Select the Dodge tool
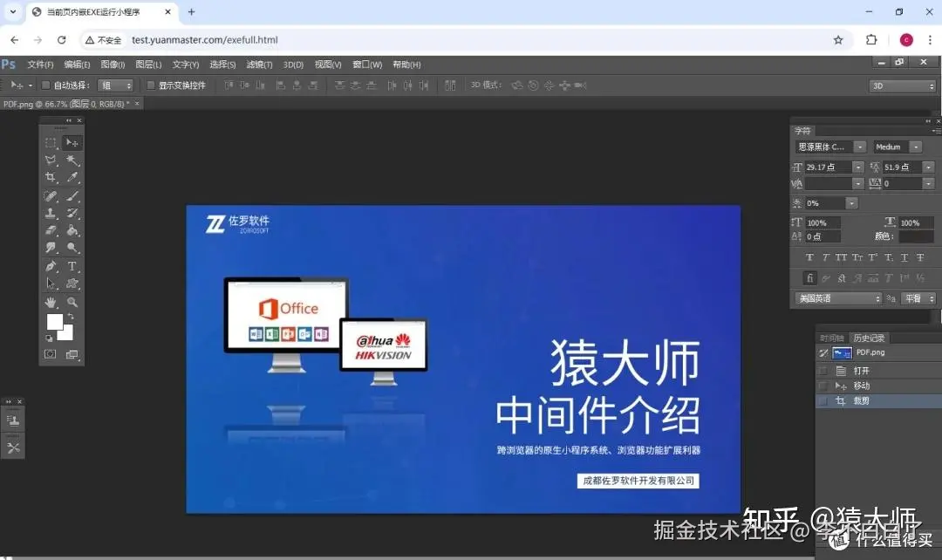 click(x=72, y=248)
